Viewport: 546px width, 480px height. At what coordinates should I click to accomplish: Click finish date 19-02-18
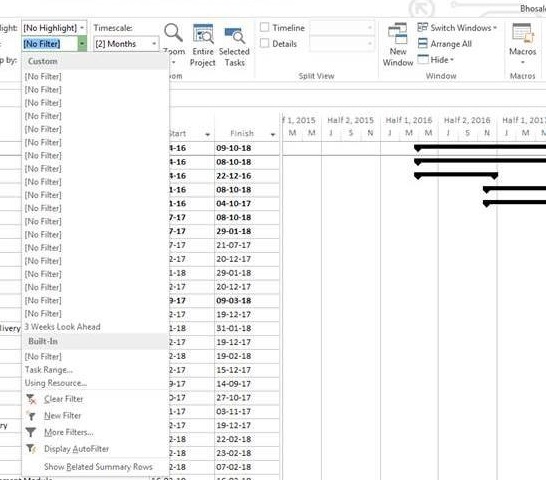(x=234, y=356)
